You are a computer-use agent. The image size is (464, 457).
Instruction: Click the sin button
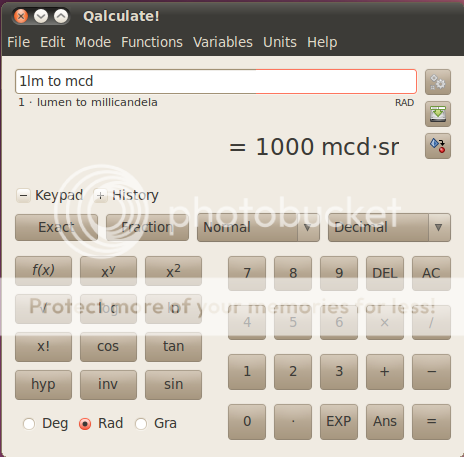pos(173,385)
